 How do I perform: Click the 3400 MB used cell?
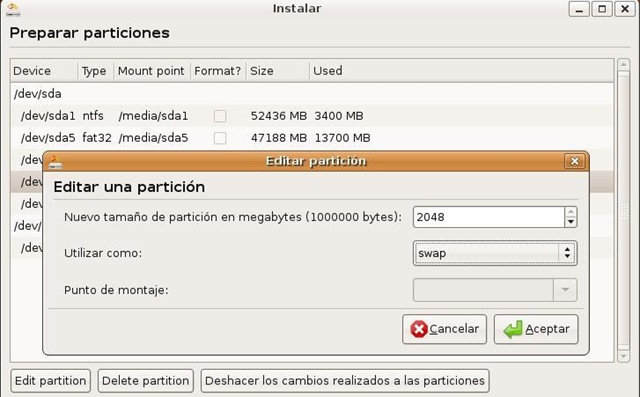pyautogui.click(x=339, y=116)
